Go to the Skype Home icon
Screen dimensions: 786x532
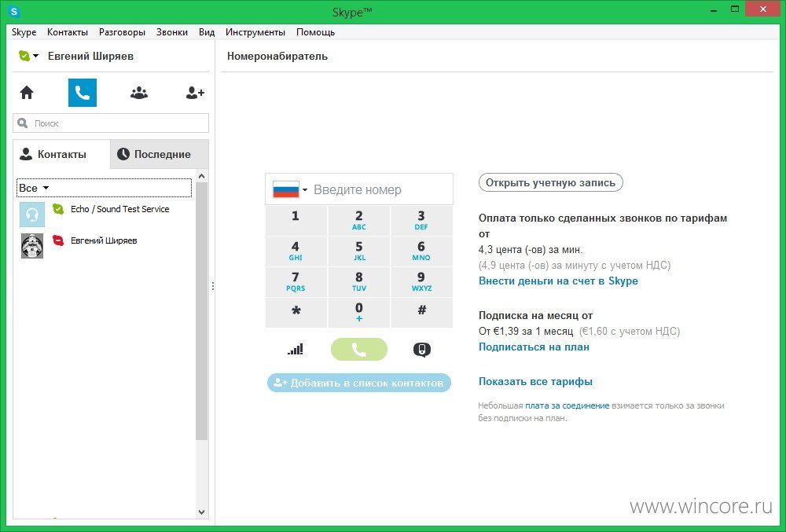(x=27, y=93)
